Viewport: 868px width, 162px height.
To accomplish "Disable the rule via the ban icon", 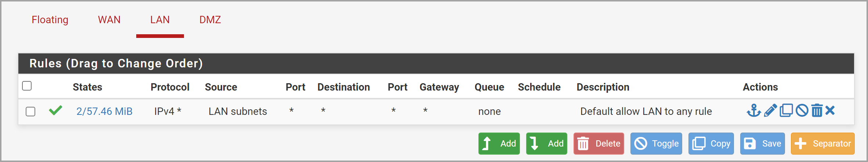I will [x=802, y=110].
